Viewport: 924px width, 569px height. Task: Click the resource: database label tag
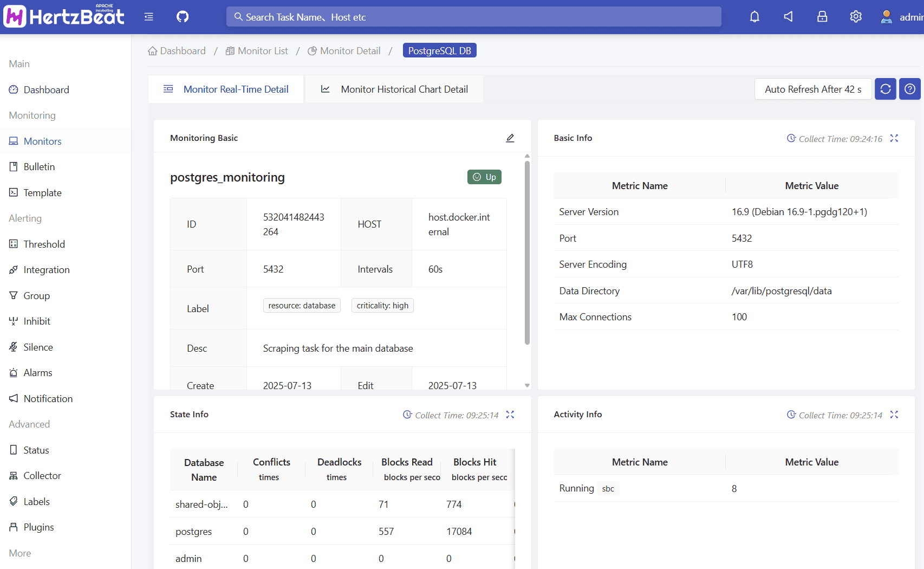pos(302,306)
